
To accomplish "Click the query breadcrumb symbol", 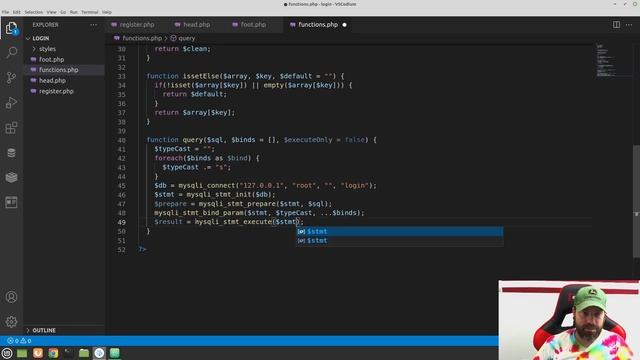I will pos(187,38).
